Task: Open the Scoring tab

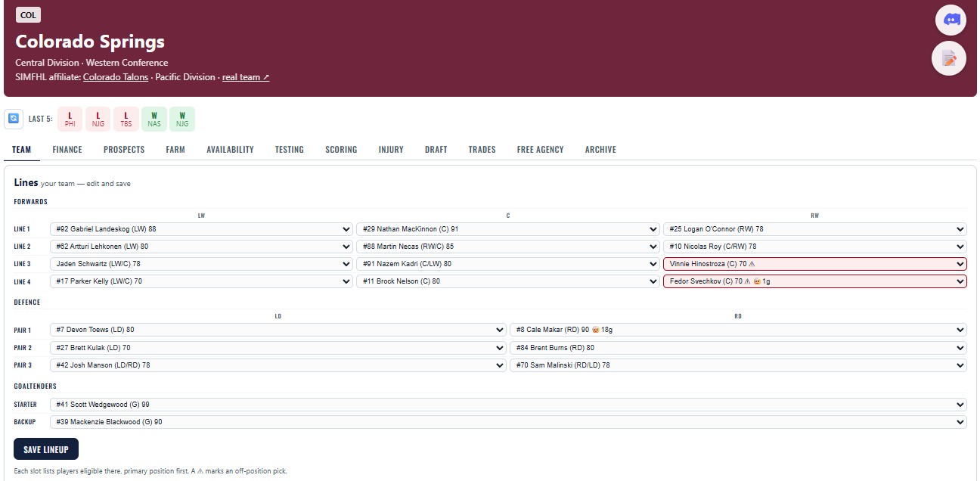Action: pos(341,150)
